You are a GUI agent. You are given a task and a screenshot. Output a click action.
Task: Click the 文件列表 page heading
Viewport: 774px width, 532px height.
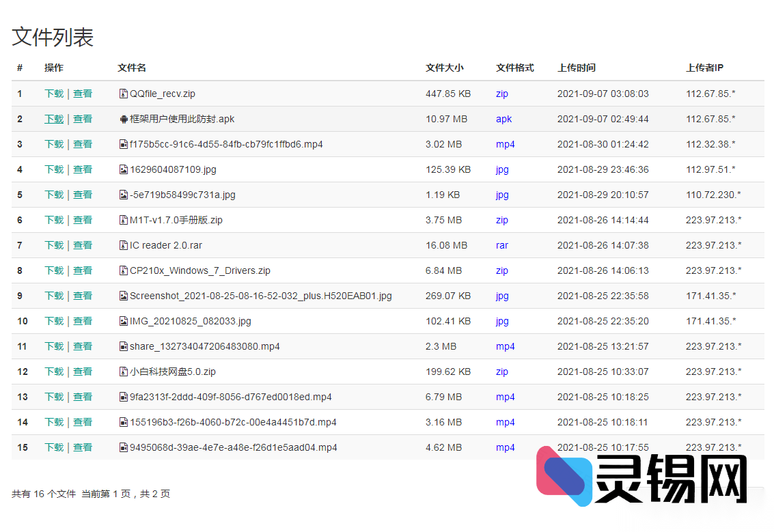53,39
